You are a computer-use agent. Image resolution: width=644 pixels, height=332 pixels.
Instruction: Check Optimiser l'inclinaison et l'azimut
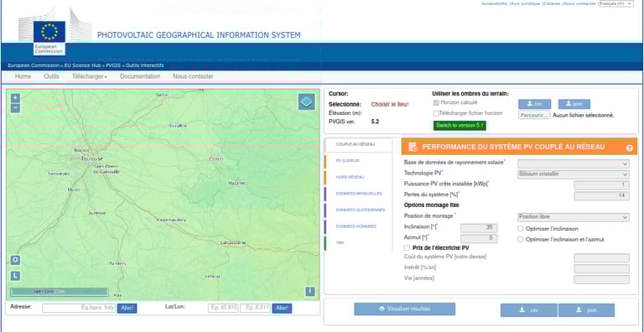pyautogui.click(x=521, y=239)
